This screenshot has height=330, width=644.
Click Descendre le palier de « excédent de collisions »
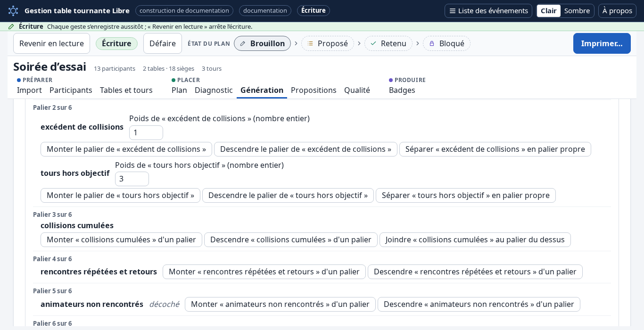click(305, 149)
